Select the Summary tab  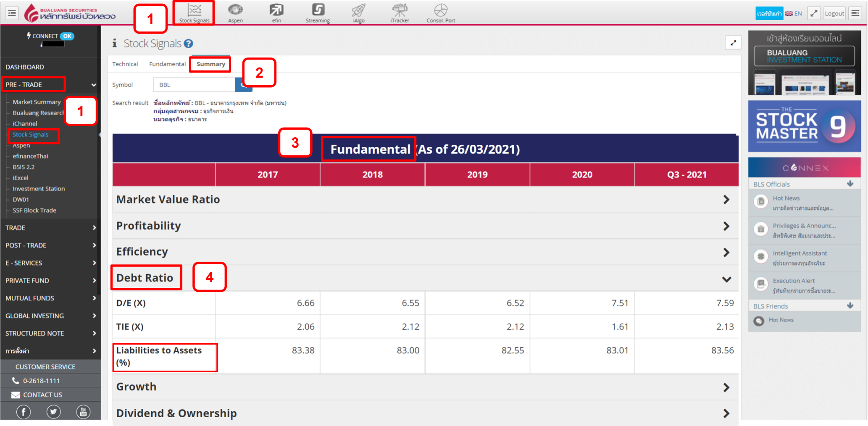211,64
